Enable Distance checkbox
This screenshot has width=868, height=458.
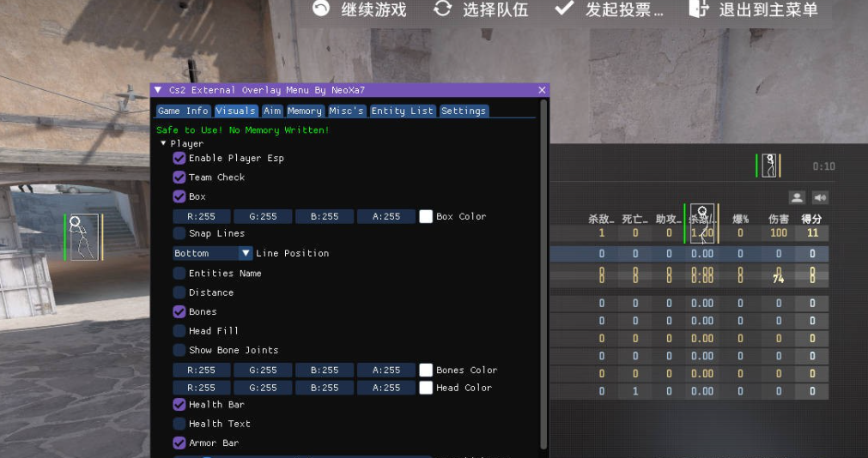[179, 292]
